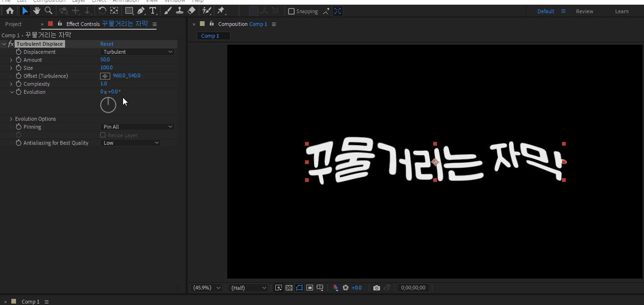Switch to the Review workspace
The width and height of the screenshot is (644, 305).
(585, 11)
